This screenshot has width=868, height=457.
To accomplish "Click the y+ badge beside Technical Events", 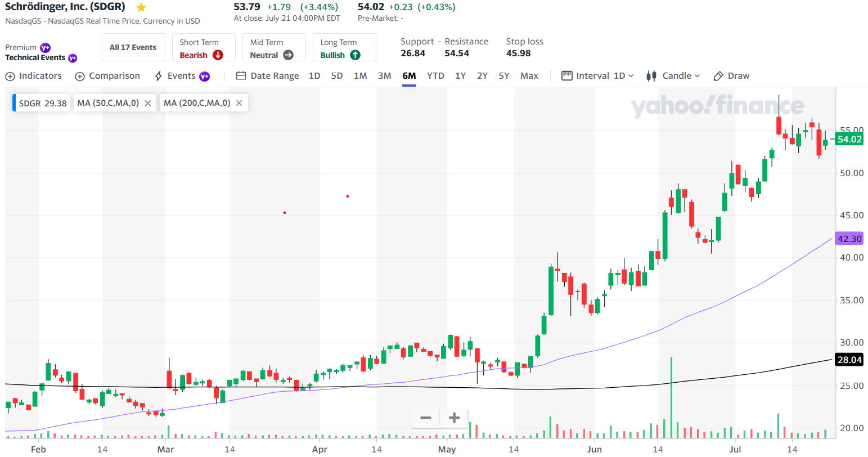I will [73, 58].
